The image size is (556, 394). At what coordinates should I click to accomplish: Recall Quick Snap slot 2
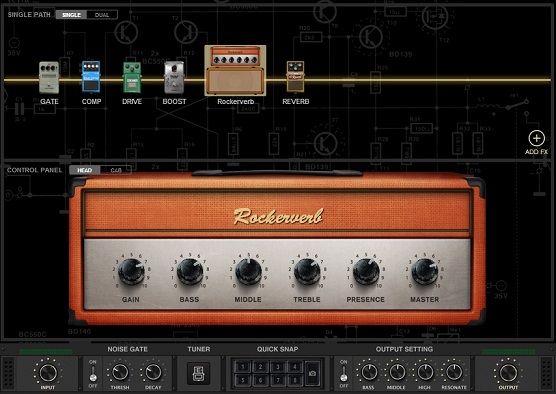point(260,367)
